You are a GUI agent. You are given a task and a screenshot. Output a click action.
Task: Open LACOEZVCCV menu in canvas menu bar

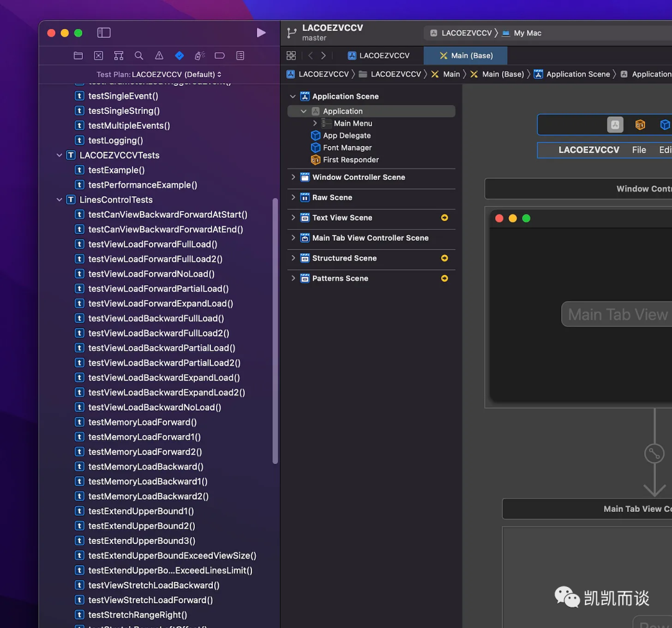pos(589,150)
